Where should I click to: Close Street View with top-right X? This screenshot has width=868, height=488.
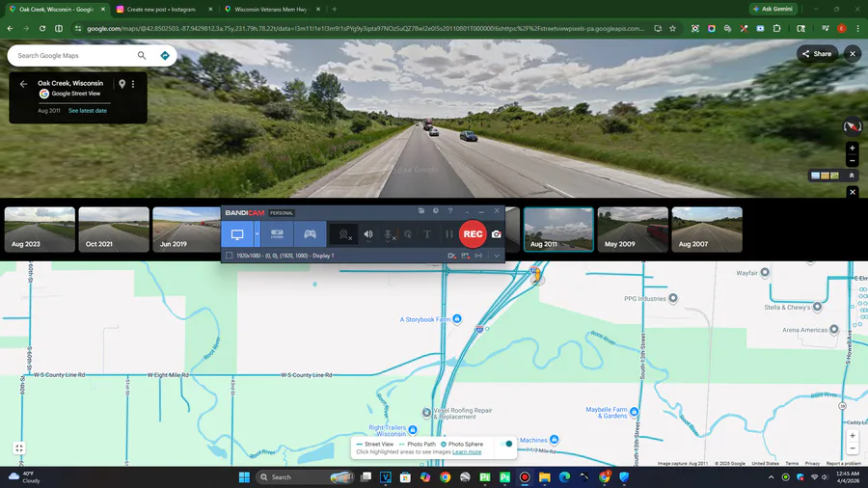pos(853,54)
